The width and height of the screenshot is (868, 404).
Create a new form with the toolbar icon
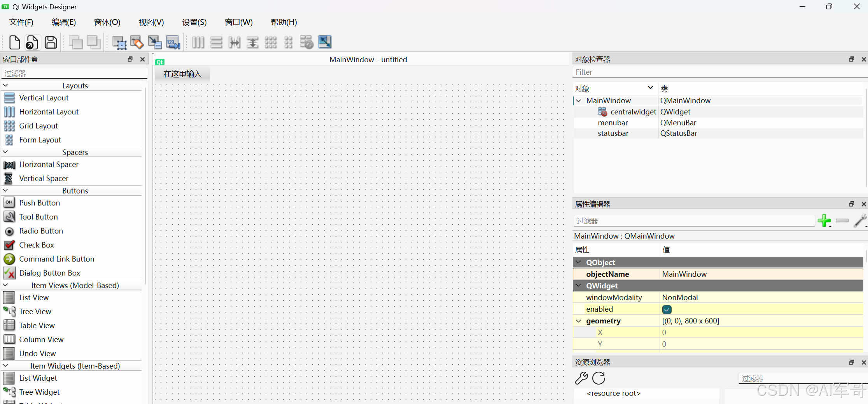coord(14,42)
